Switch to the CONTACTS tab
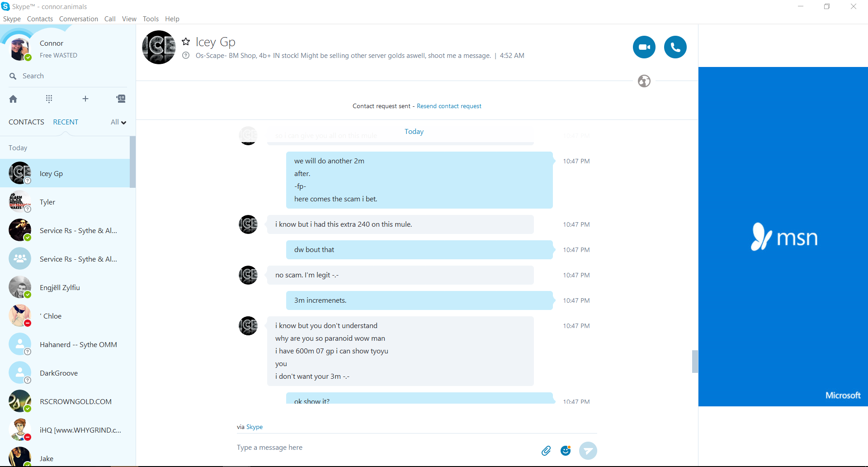The image size is (868, 467). coord(26,122)
